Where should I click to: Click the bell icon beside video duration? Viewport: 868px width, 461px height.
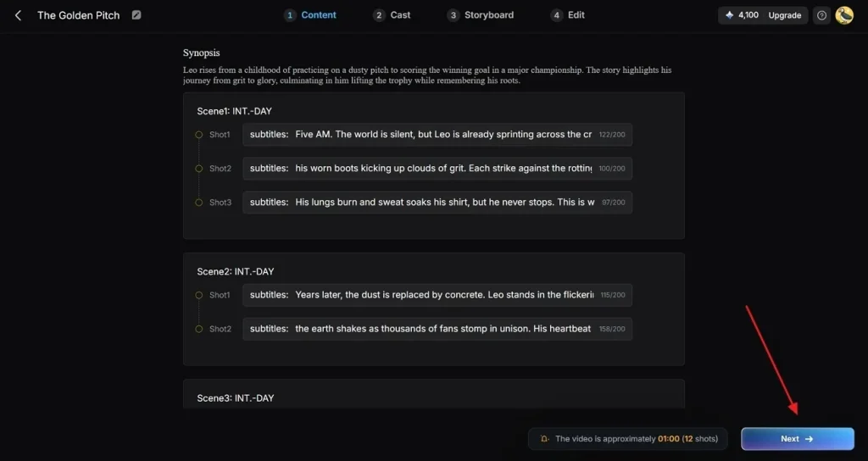[x=544, y=438]
